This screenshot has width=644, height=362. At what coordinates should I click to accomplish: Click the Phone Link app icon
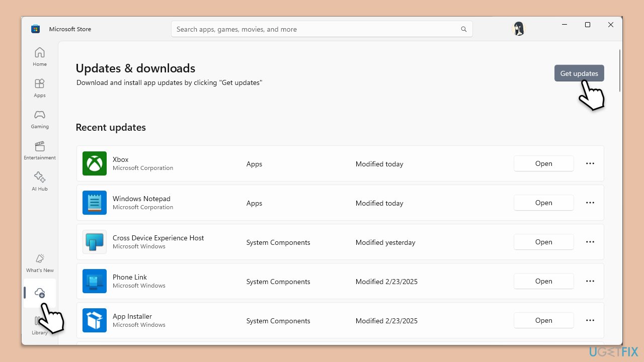95,281
